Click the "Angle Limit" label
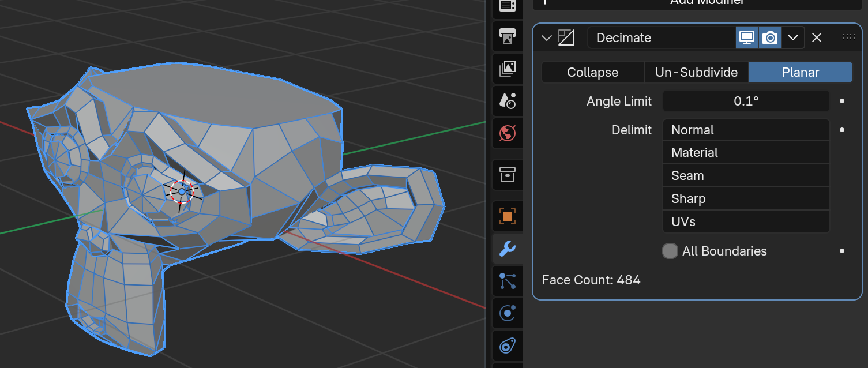 [x=619, y=101]
